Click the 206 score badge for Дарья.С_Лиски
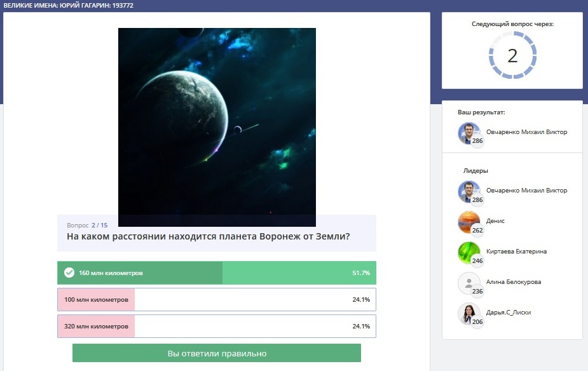Image resolution: width=588 pixels, height=371 pixels. [477, 321]
